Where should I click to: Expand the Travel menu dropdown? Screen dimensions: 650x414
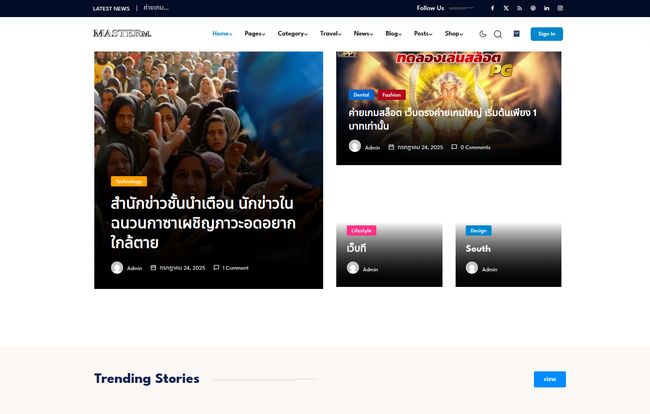[331, 34]
